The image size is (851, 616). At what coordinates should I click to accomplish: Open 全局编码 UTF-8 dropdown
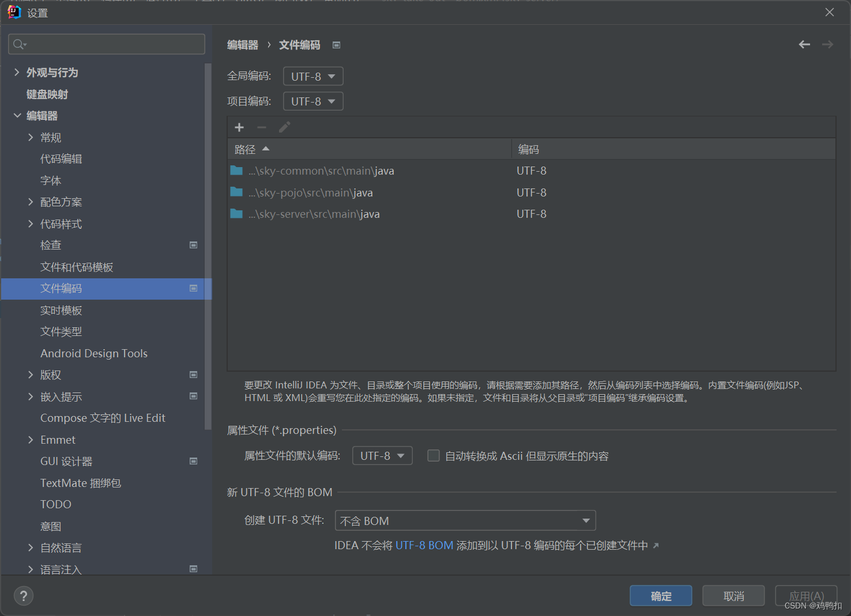pyautogui.click(x=313, y=76)
